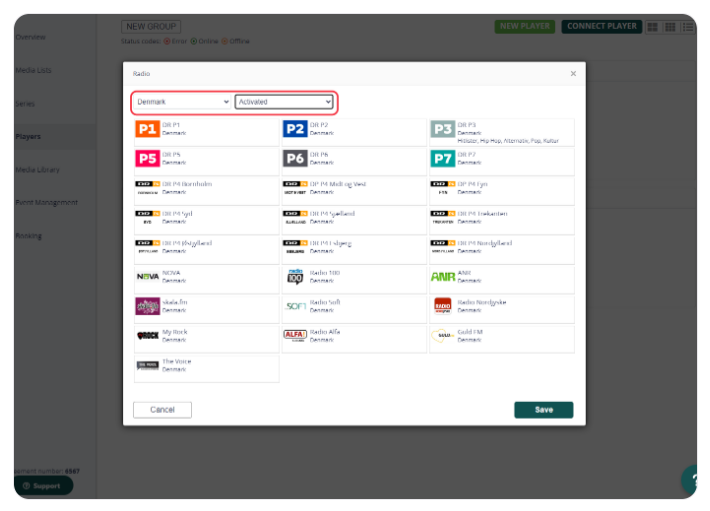Close the Radio dialog
This screenshot has height=511, width=710.
[573, 73]
